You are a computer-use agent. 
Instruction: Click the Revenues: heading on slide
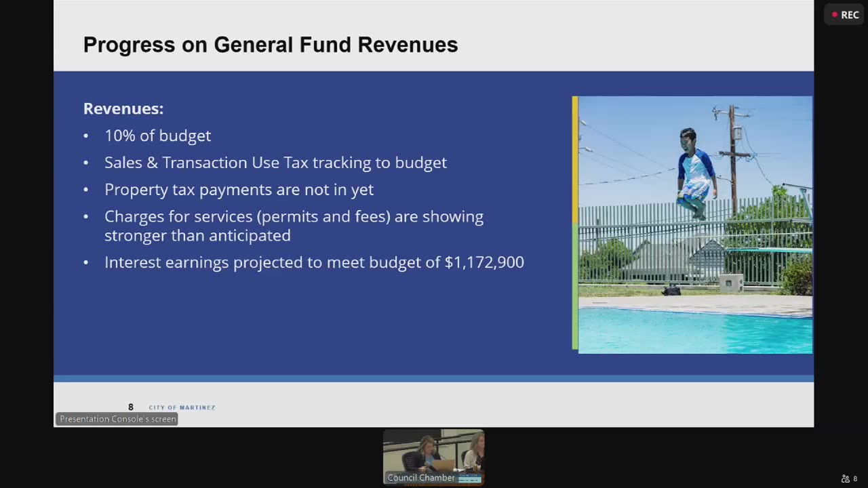coord(123,108)
